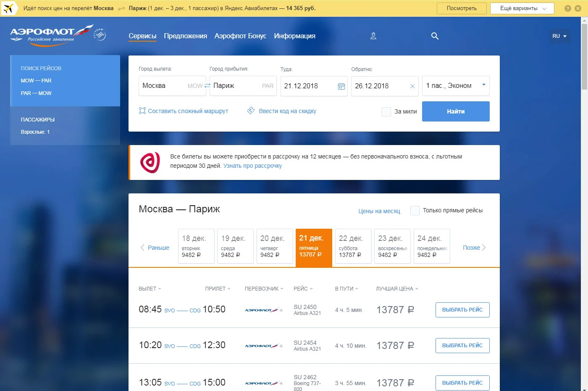Open Ещё варианты dropdown in Yandex bar
This screenshot has height=391, width=588.
[x=522, y=8]
